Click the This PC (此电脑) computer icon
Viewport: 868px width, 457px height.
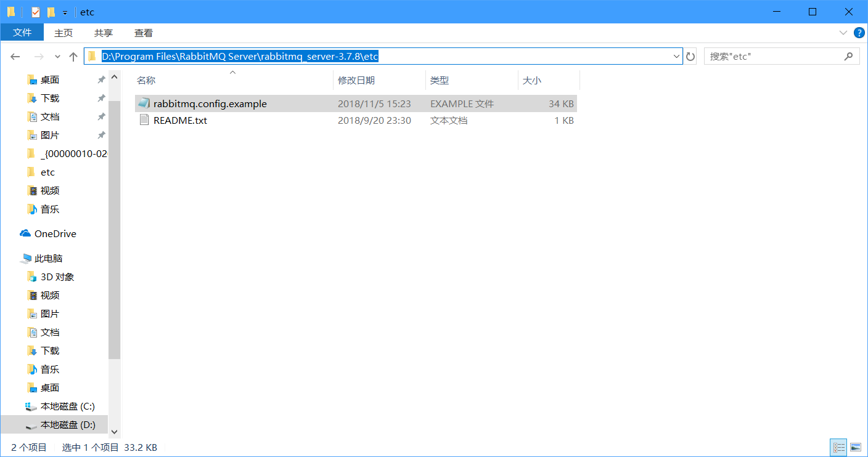click(26, 258)
